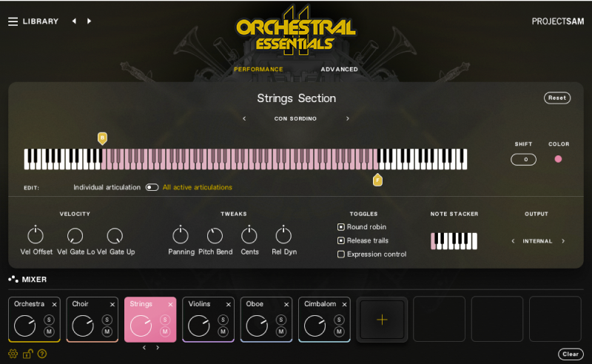Click the Rel Dyn knob
This screenshot has height=364, width=592.
point(283,235)
